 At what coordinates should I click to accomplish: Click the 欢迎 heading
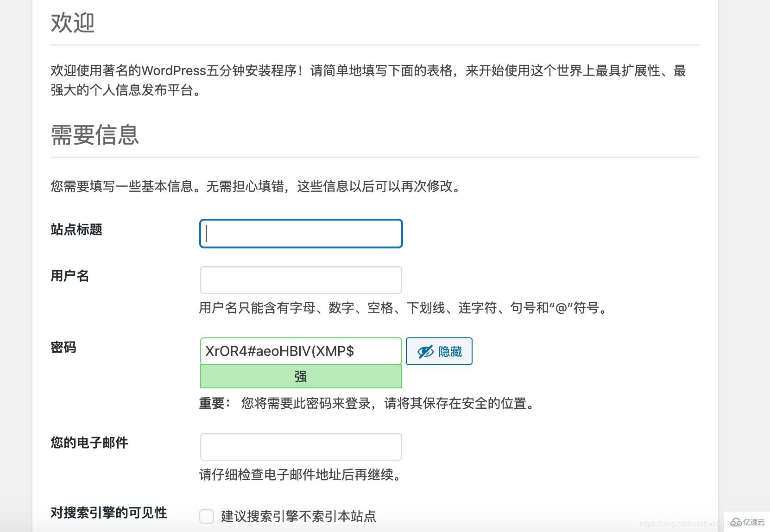tap(73, 22)
